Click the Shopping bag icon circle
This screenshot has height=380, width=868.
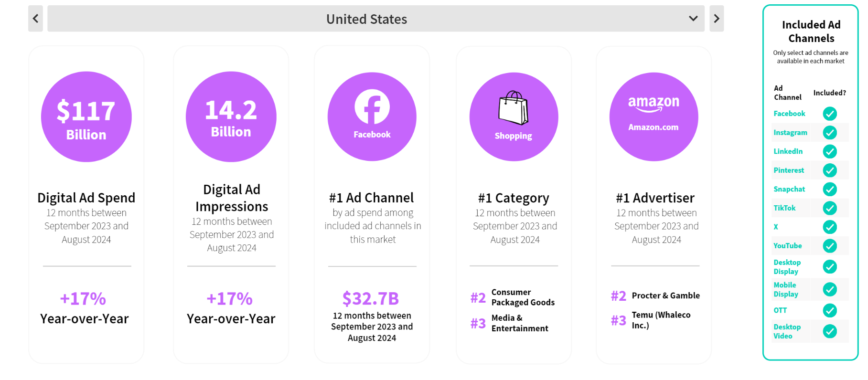514,116
